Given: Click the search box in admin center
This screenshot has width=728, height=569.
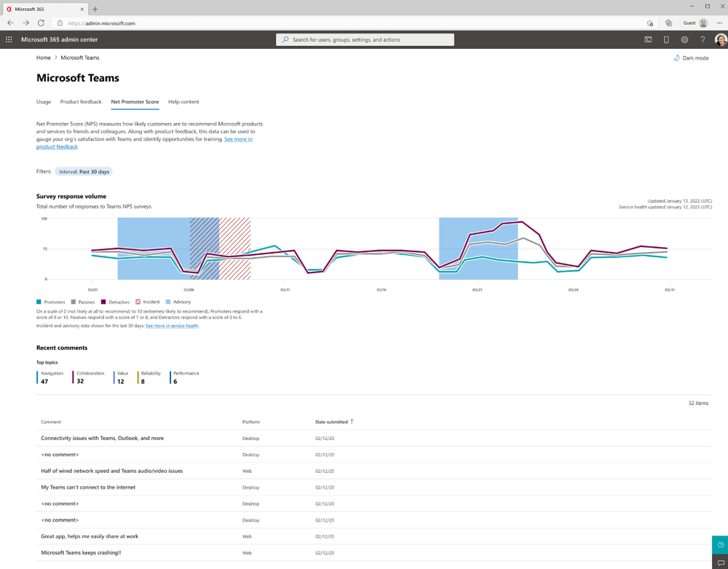Looking at the screenshot, I should (365, 39).
